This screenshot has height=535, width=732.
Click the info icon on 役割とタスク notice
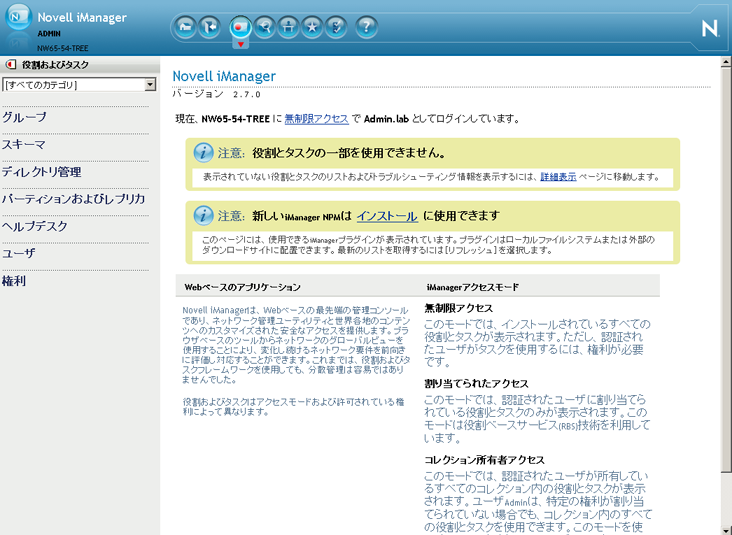(x=203, y=153)
